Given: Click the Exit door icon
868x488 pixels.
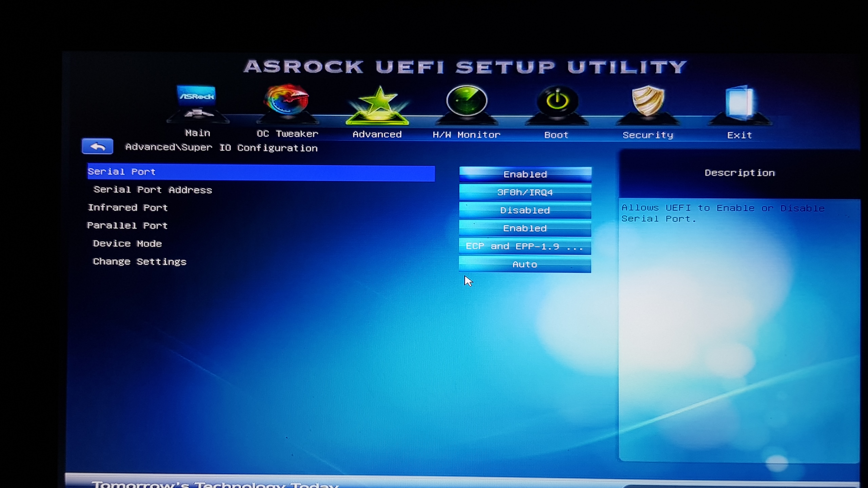Looking at the screenshot, I should click(x=740, y=105).
